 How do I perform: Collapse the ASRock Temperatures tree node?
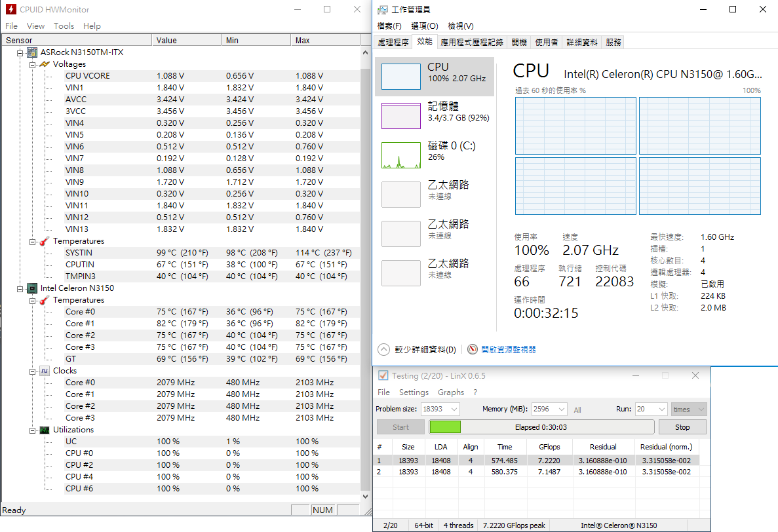tap(32, 242)
